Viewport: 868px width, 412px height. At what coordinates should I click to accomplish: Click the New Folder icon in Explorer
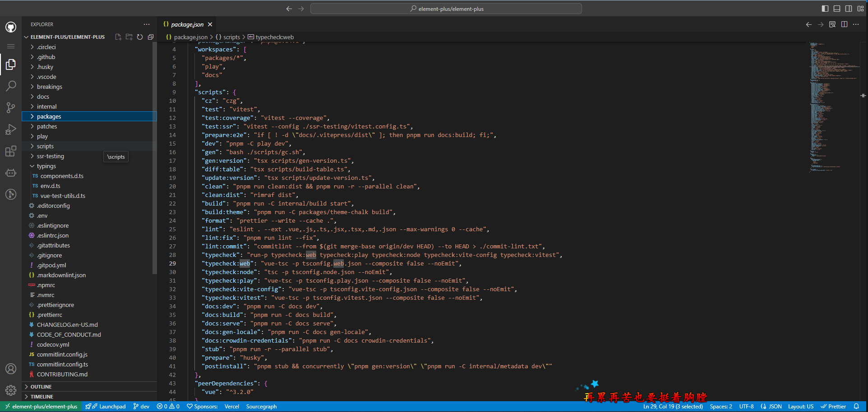(129, 37)
